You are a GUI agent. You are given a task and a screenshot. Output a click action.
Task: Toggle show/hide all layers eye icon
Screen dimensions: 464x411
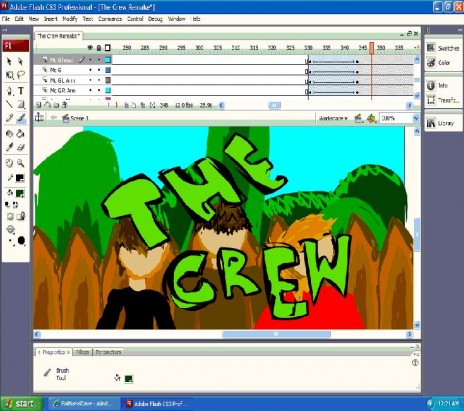pos(90,48)
